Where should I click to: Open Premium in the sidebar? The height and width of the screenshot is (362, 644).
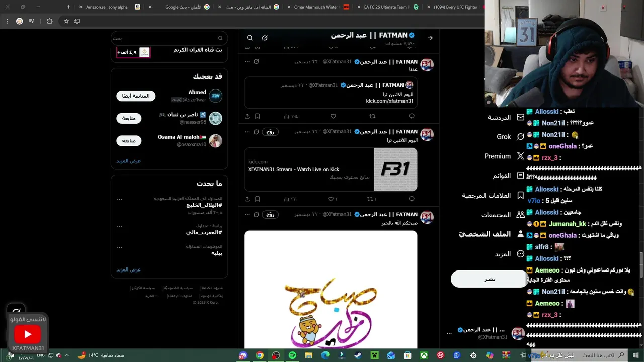[505, 156]
